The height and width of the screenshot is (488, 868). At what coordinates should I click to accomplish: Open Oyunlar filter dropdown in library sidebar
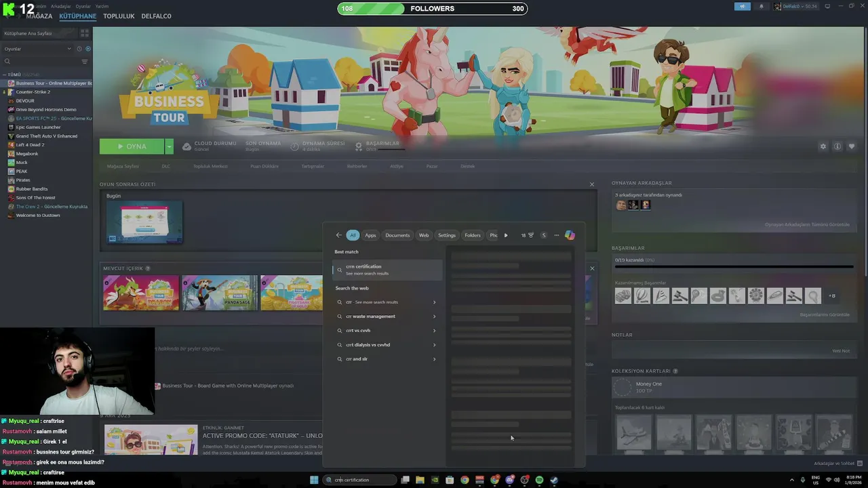pos(37,49)
